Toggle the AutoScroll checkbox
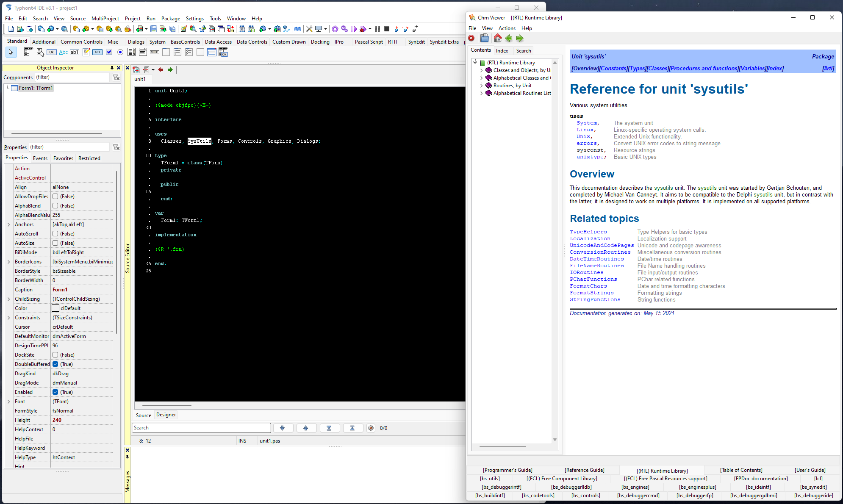The height and width of the screenshot is (504, 843). (55, 234)
